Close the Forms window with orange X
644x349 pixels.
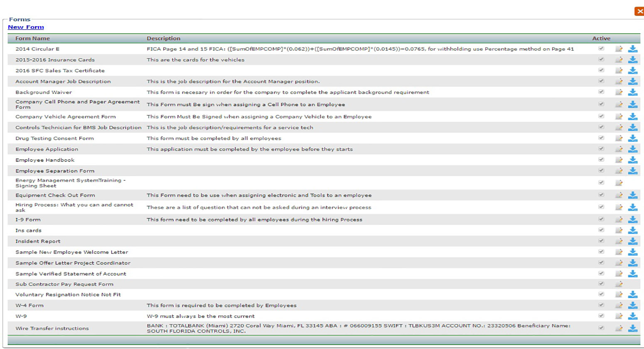639,11
